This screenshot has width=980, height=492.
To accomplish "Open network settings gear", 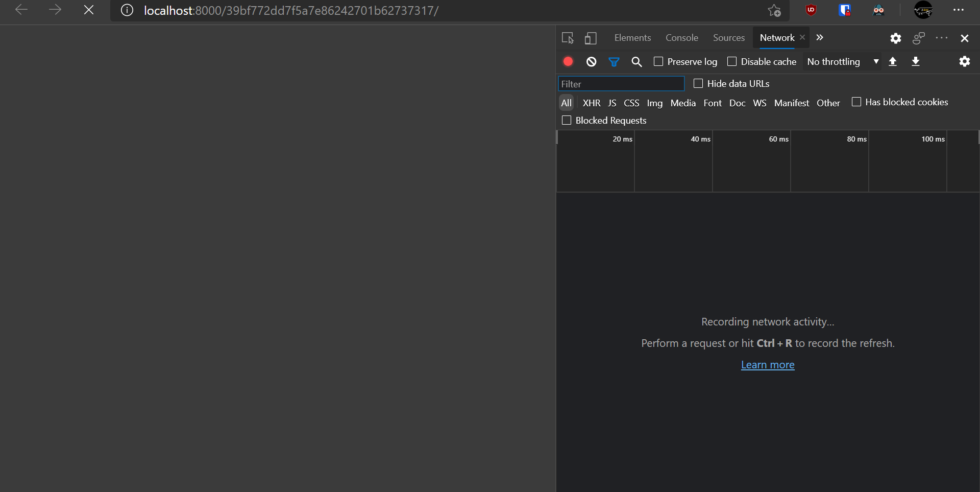I will [x=965, y=61].
